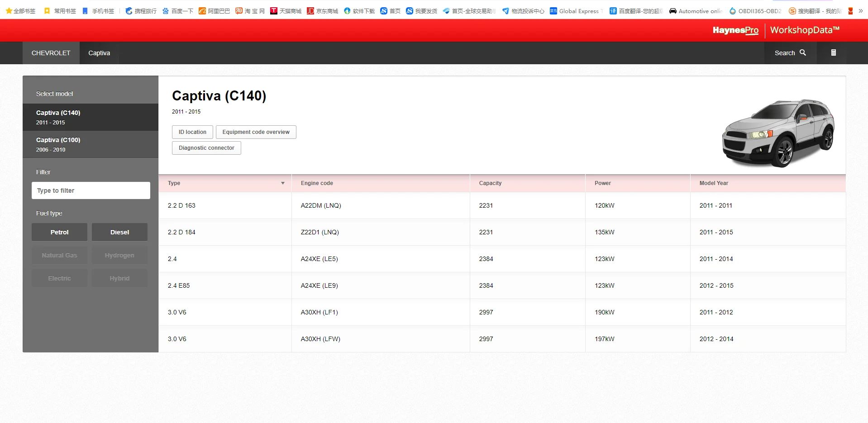Open Equipment code overview

tap(256, 132)
